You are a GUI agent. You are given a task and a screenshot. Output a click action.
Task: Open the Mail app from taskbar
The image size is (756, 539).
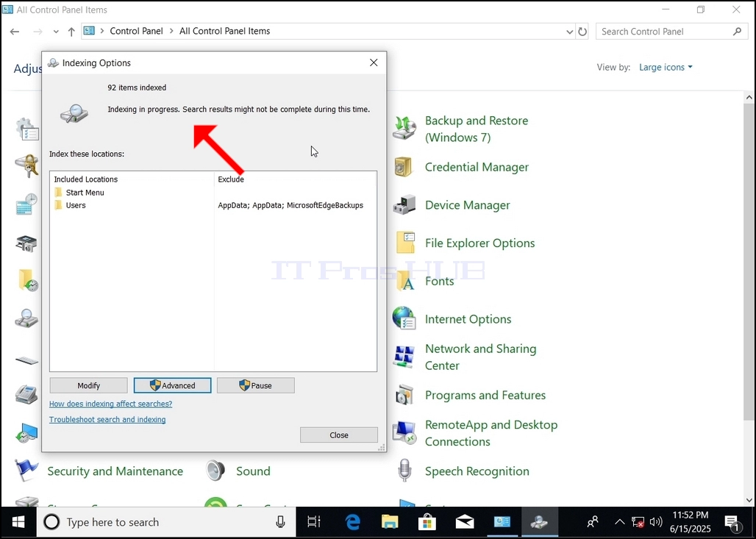[x=465, y=522]
